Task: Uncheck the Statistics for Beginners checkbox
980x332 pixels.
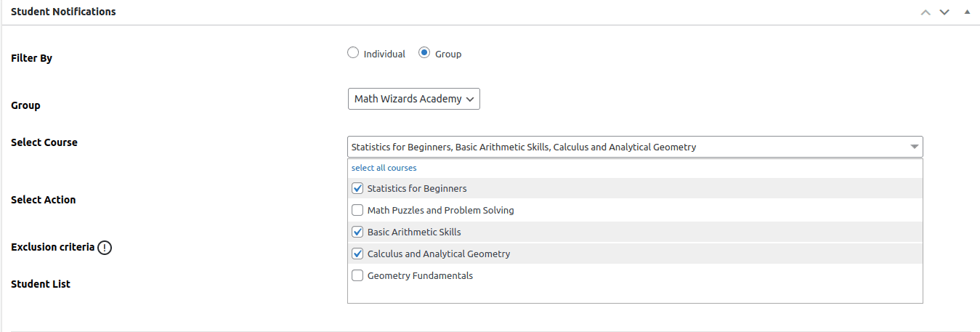Action: 357,188
